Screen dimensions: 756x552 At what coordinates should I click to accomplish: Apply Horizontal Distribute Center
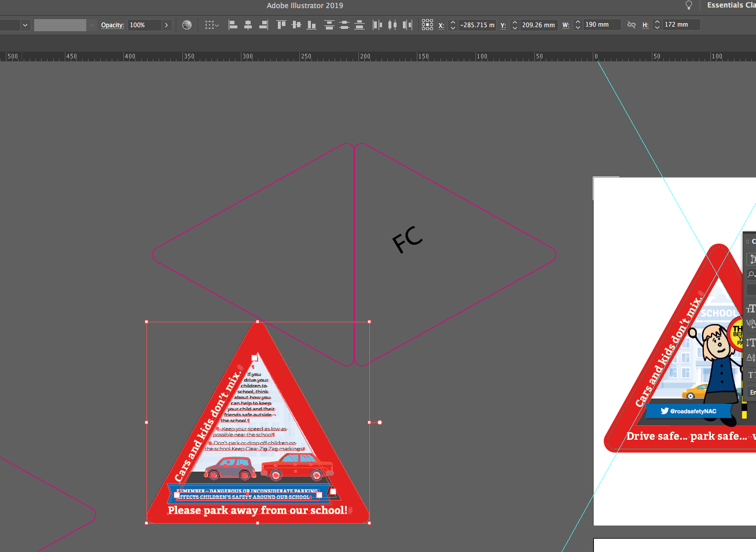click(392, 25)
